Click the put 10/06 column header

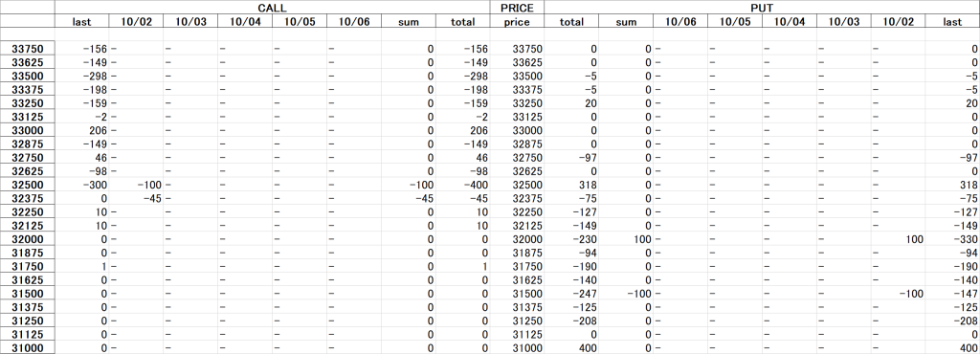(x=680, y=22)
